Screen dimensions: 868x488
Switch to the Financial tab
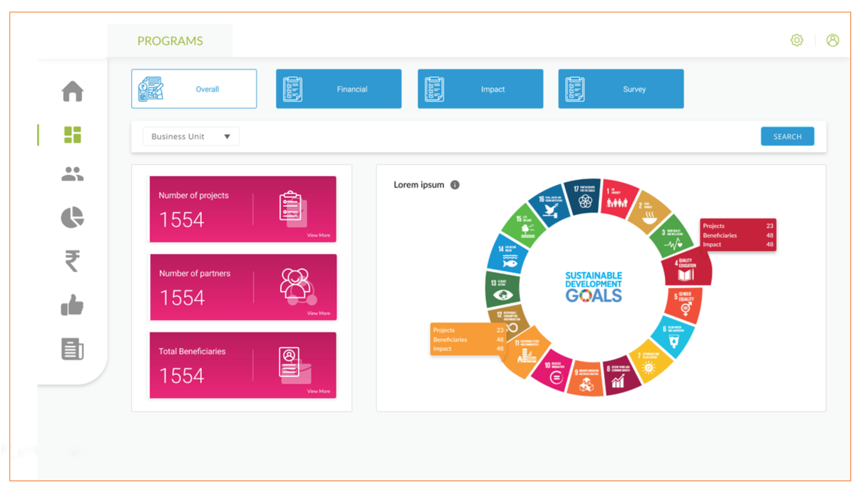point(339,89)
